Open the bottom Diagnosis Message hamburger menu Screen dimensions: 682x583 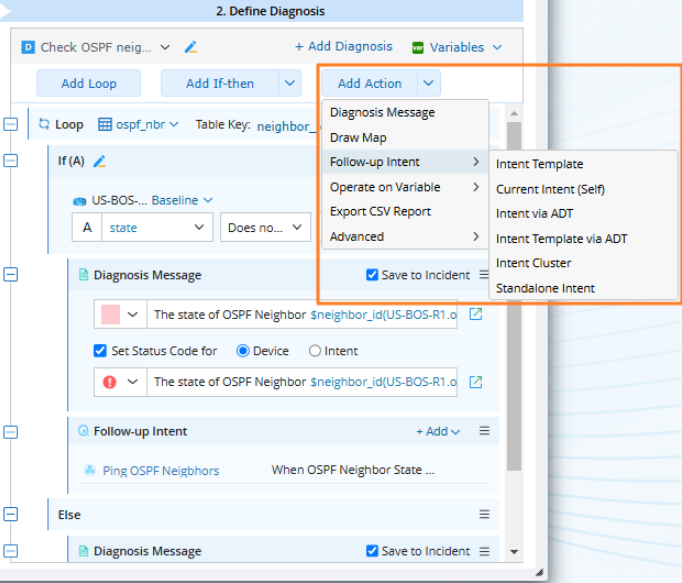click(x=484, y=551)
